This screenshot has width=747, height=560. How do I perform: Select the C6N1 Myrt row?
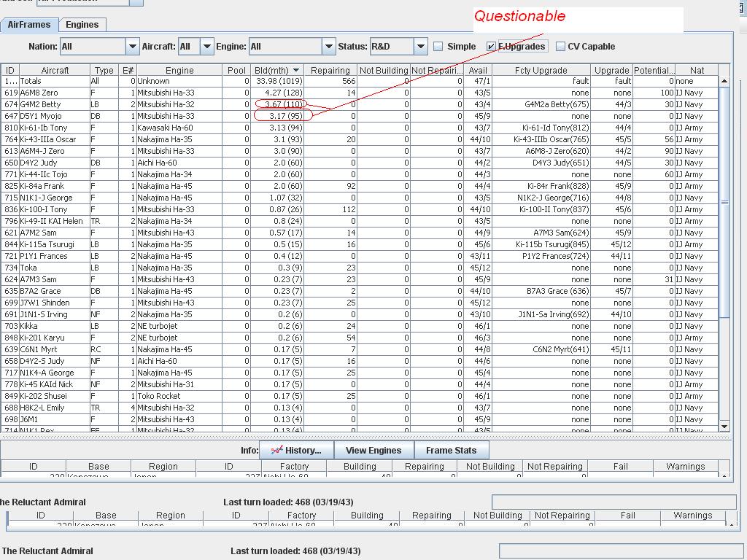tap(360, 349)
